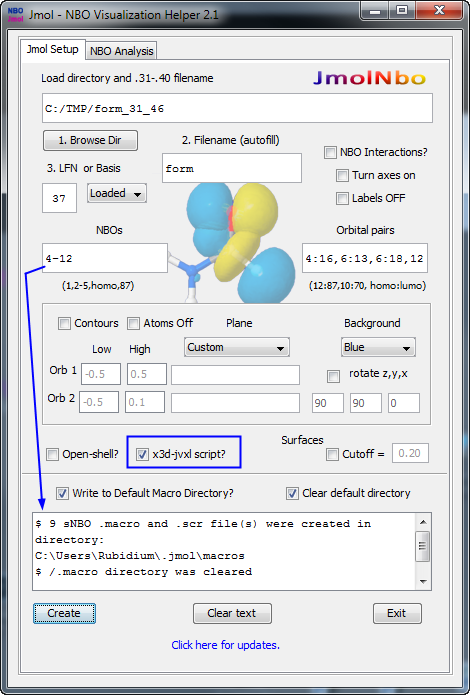The image size is (470, 695).
Task: Click the orbital molecule image
Action: click(235, 243)
